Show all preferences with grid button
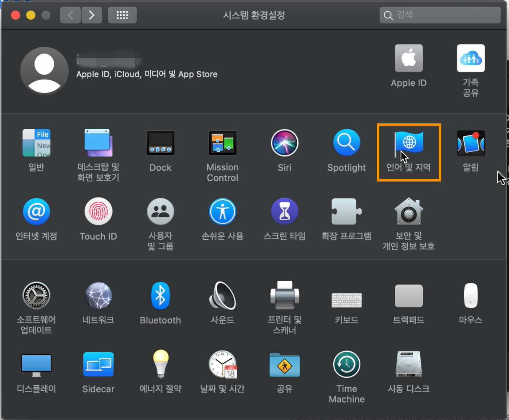Screen dimensions: 509x420 coord(122,15)
